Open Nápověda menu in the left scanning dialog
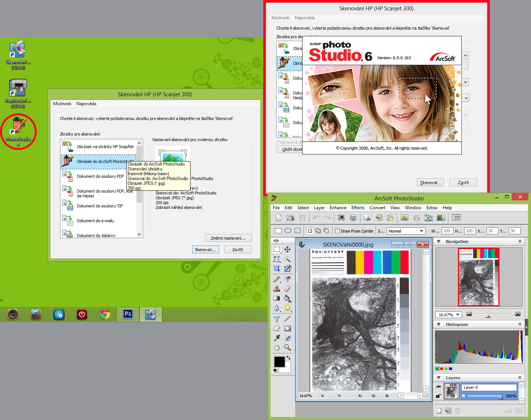 [86, 104]
